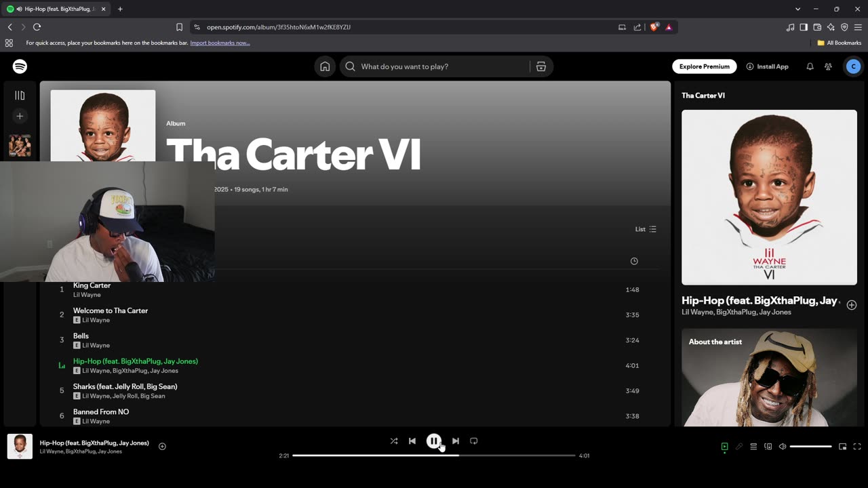Viewport: 868px width, 488px height.
Task: Play track King Carter
Action: click(x=92, y=285)
